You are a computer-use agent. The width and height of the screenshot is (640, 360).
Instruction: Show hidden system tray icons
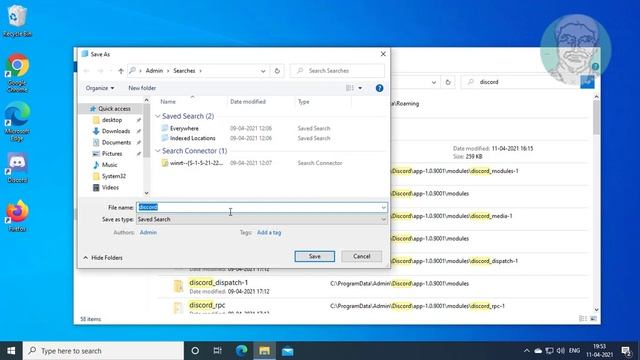coord(527,351)
